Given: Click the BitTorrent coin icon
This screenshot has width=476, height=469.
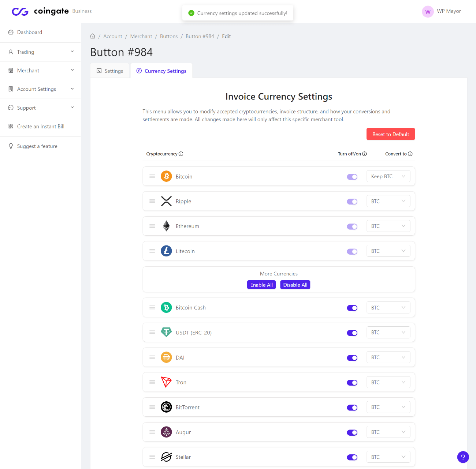Looking at the screenshot, I should click(166, 407).
